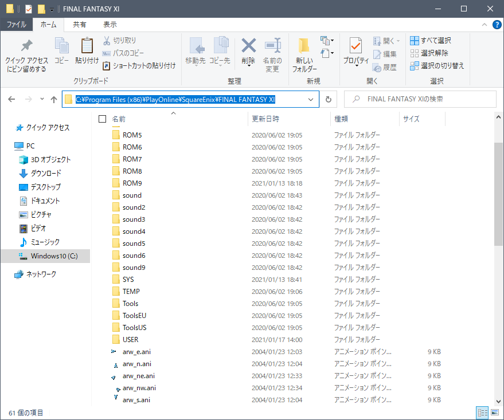
Task: Open Videos (ビデオ) in sidebar
Action: coord(33,228)
